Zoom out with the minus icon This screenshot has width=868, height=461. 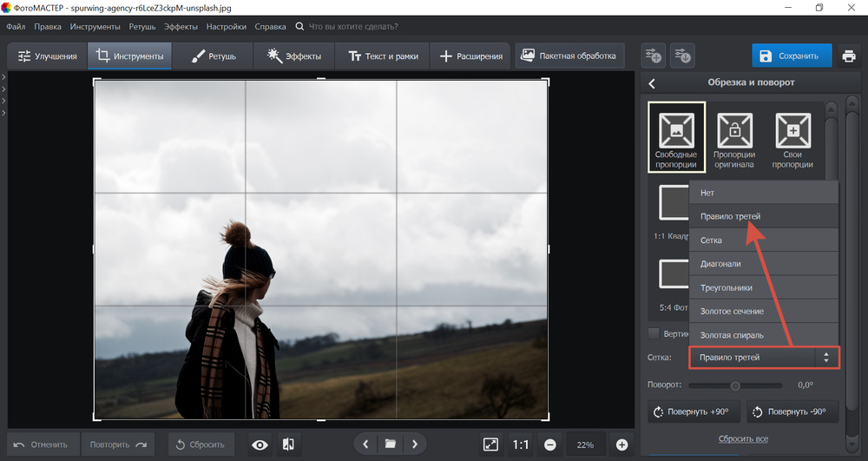tap(549, 445)
